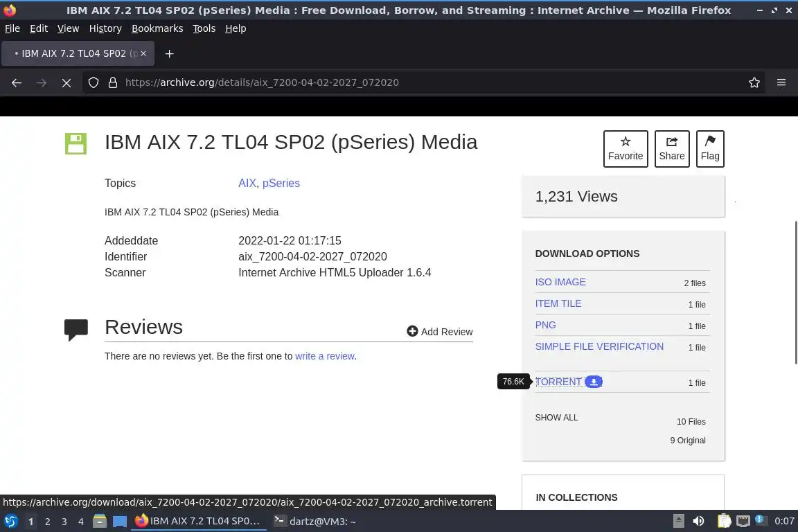Click 'Internet Archive HTML5 Uploader 1.6.4' text
Screen dimensions: 798x532
[x=335, y=273]
